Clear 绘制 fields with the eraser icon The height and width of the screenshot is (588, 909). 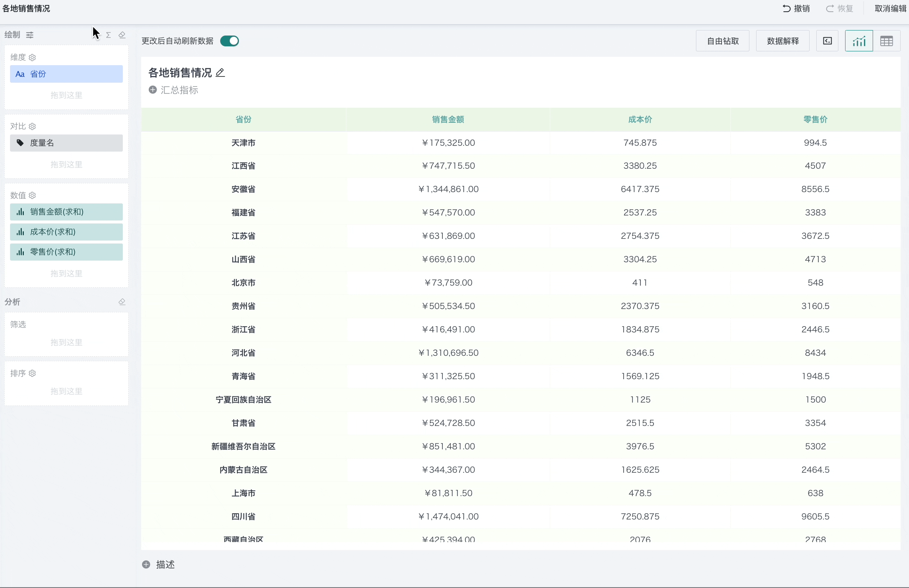[122, 35]
